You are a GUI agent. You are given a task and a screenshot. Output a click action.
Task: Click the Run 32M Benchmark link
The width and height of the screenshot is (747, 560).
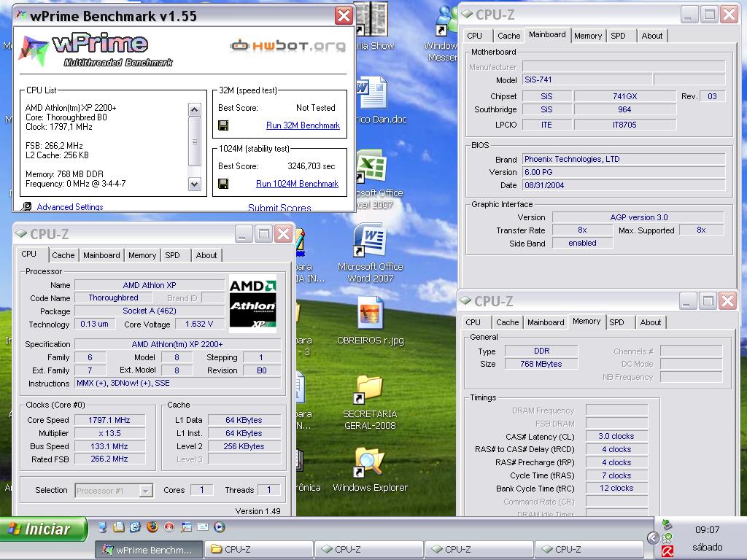click(x=303, y=125)
